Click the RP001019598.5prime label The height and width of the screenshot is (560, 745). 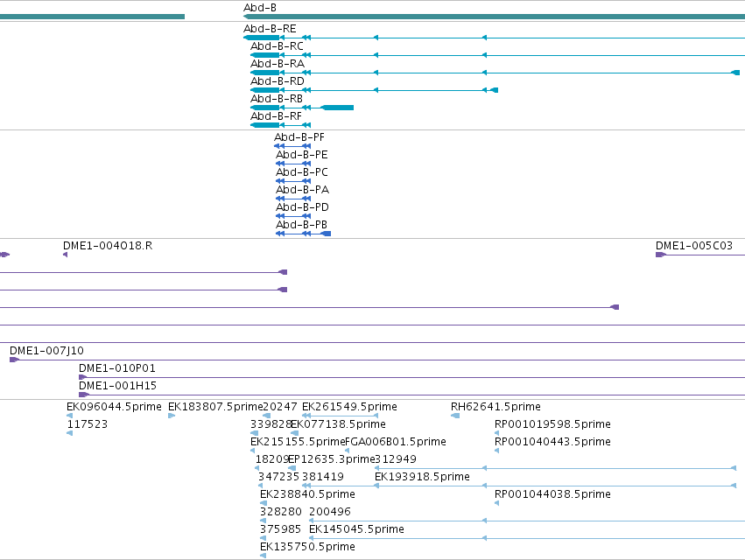(552, 424)
